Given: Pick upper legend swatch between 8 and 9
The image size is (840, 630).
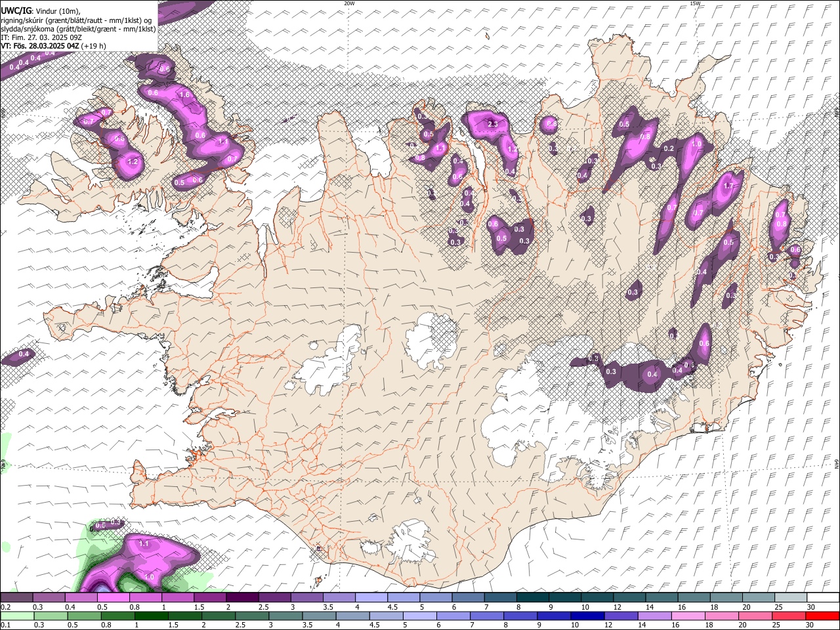Looking at the screenshot, I should (x=532, y=597).
